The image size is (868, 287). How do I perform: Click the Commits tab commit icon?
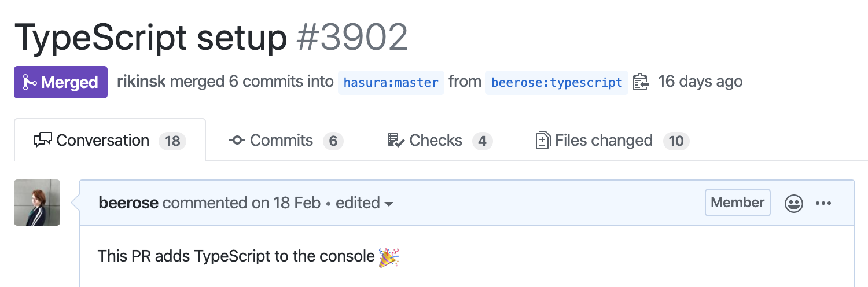237,141
